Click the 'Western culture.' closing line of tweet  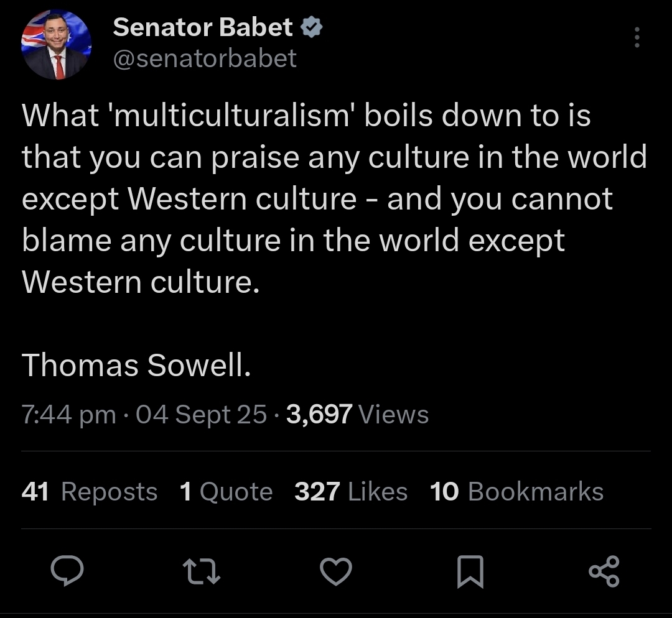click(x=141, y=282)
